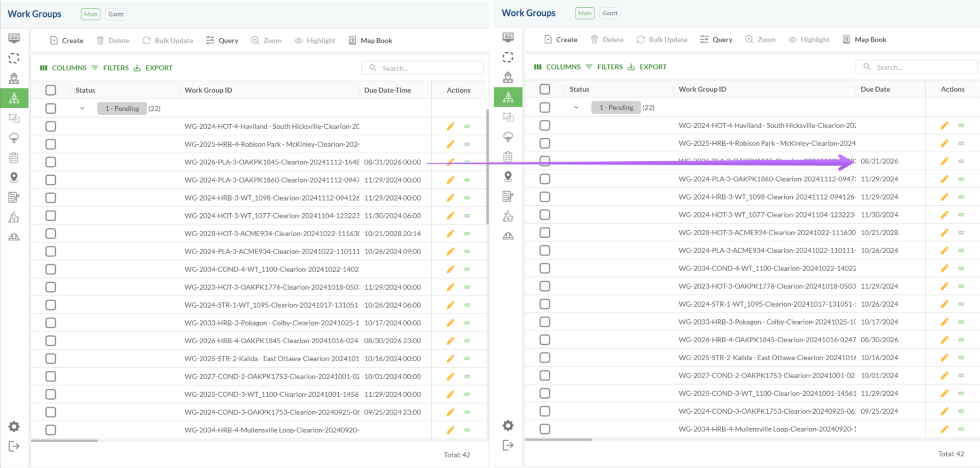Click horizontal scrollbar under left table

pos(64,440)
